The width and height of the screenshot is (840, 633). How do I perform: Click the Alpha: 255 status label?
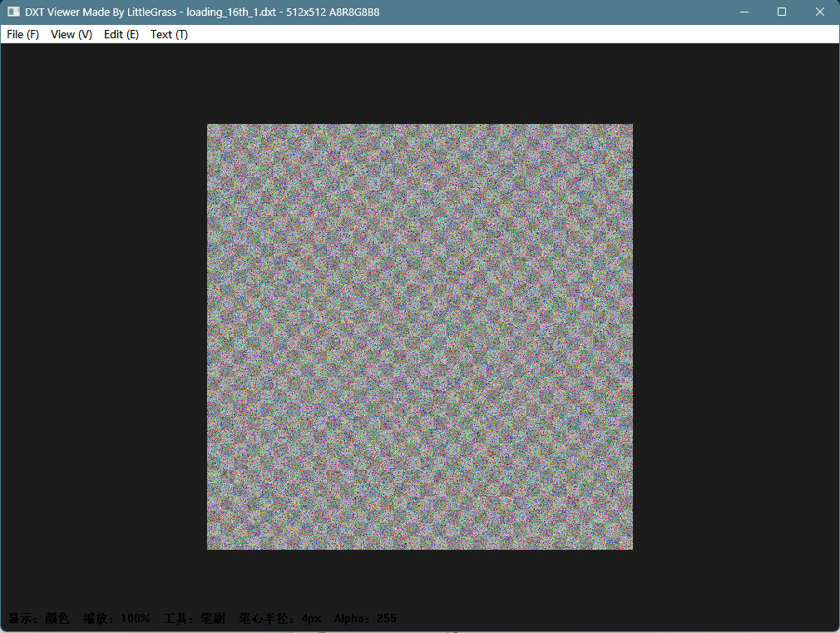click(365, 619)
